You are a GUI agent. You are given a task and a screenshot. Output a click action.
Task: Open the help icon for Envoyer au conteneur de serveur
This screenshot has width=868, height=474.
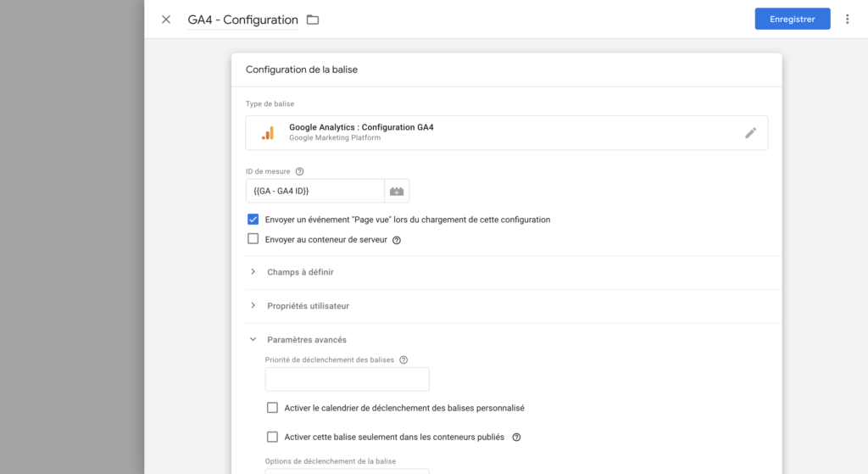click(397, 240)
